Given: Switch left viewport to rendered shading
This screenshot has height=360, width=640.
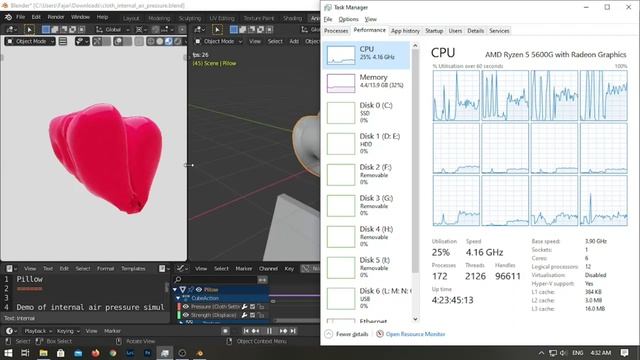Looking at the screenshot, I should (x=178, y=41).
